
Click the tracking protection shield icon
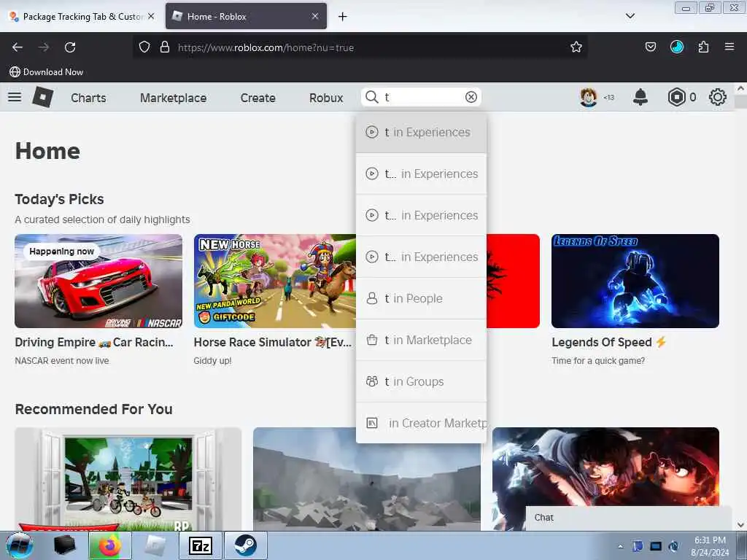pos(144,47)
